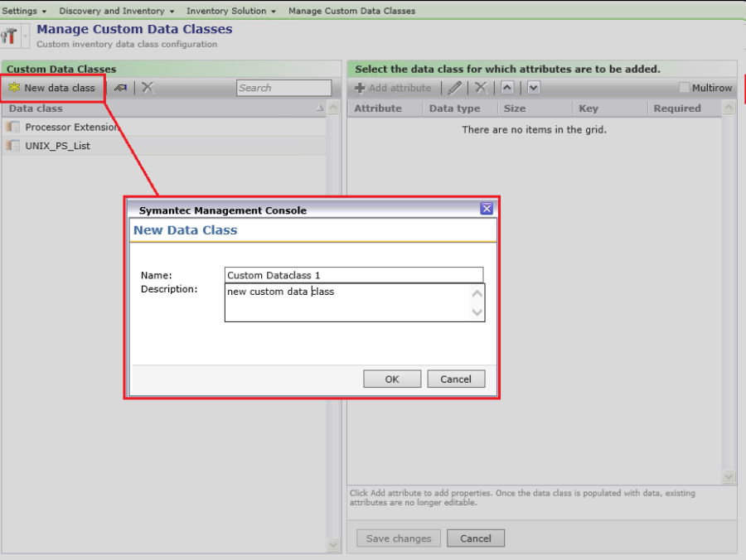Click the tools icon beside page title
This screenshot has height=560, width=746.
[x=9, y=36]
